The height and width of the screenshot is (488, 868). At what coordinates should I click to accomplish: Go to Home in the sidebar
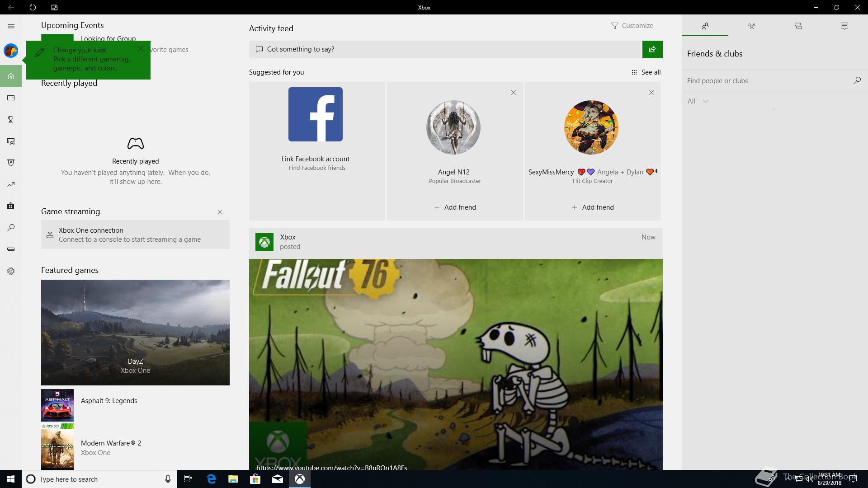(x=11, y=76)
